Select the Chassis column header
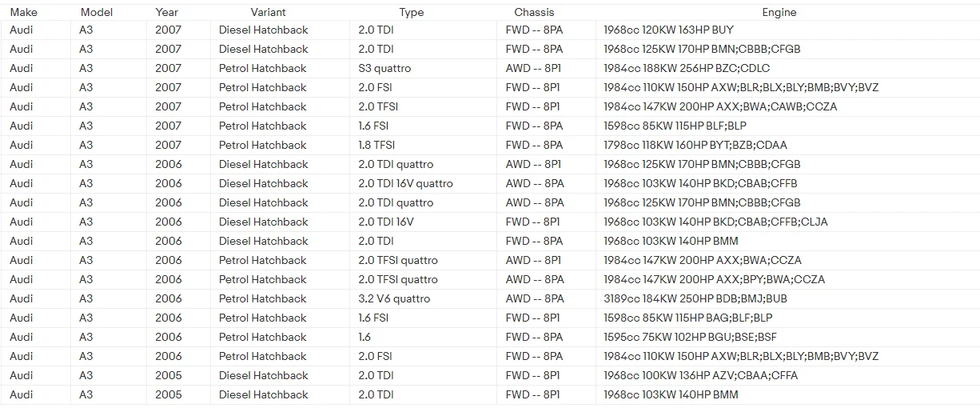This screenshot has width=980, height=408. 534,12
